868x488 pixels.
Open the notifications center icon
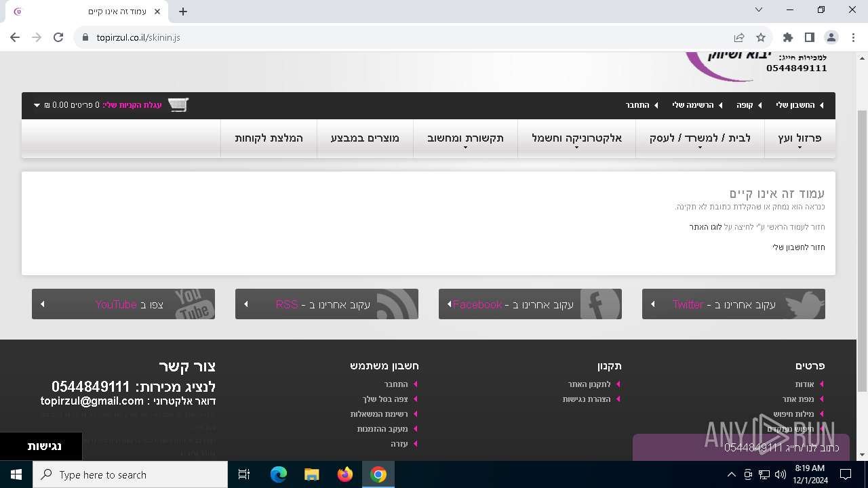(x=846, y=474)
